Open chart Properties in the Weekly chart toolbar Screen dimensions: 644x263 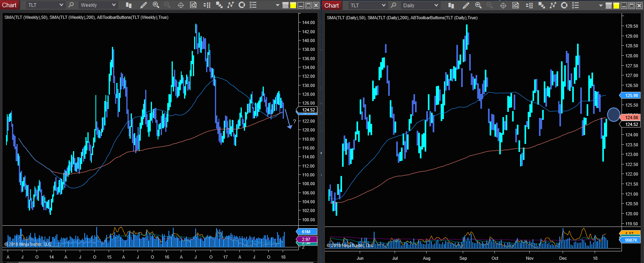253,5
